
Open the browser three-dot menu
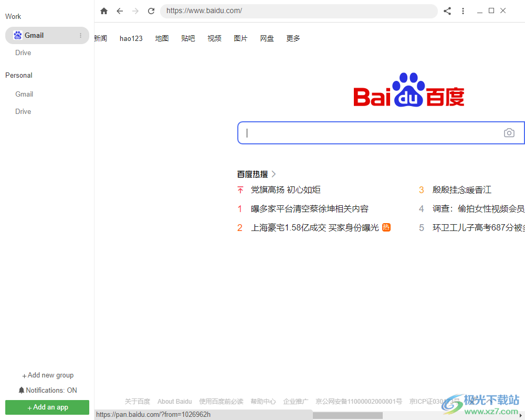tap(463, 11)
